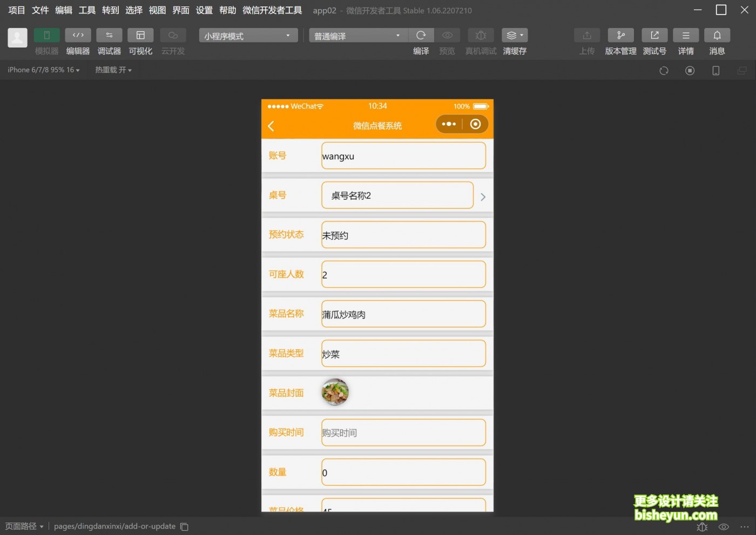
Task: Click the status bar more dots icon
Action: (745, 527)
